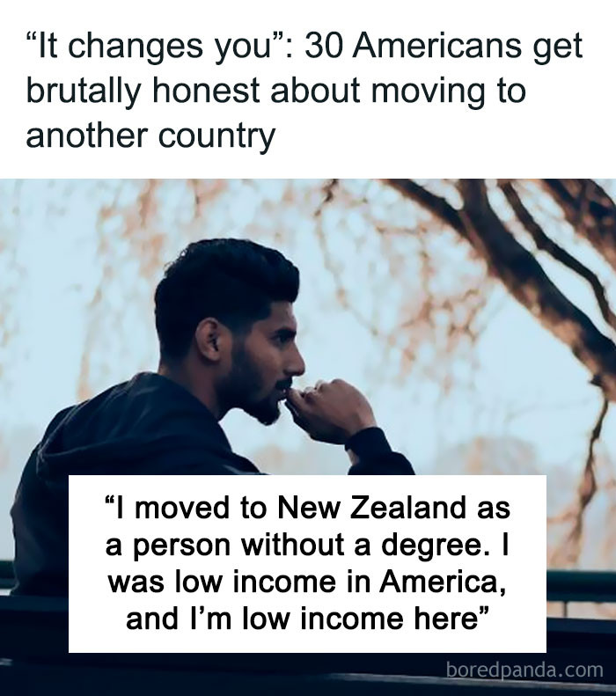
Task: Click "another country" in the headline
Action: click(150, 136)
